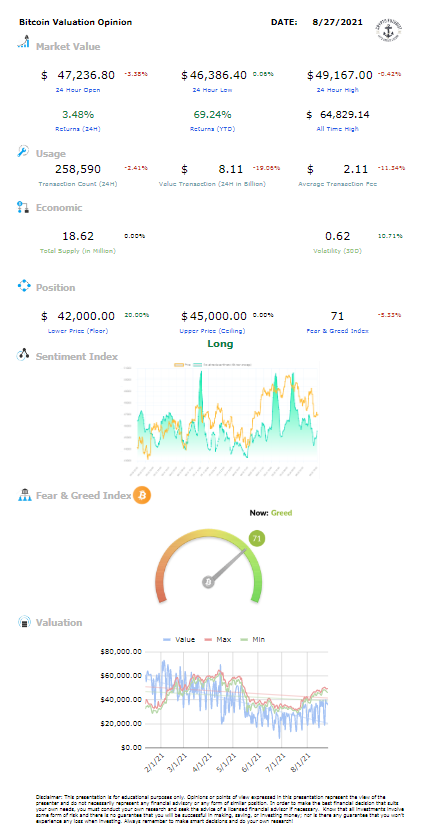
Task: Click the Volatility (30D) label
Action: click(338, 250)
